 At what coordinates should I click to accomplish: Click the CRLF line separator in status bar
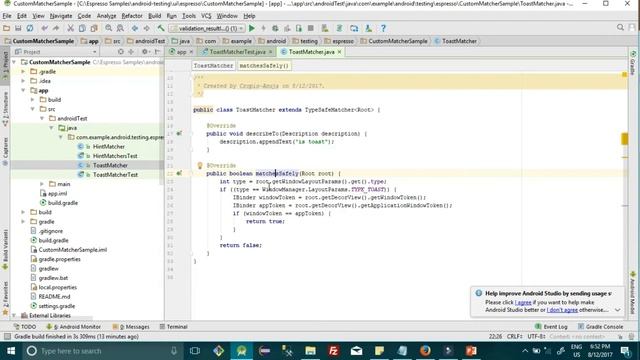tap(514, 336)
